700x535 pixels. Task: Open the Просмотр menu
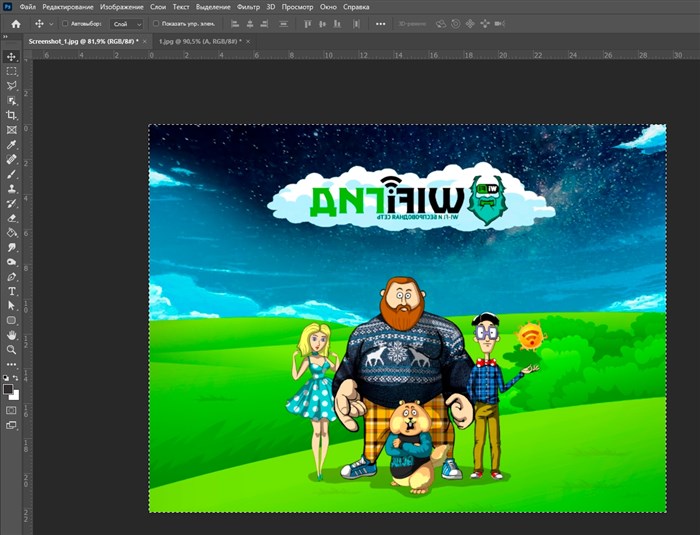tap(297, 7)
